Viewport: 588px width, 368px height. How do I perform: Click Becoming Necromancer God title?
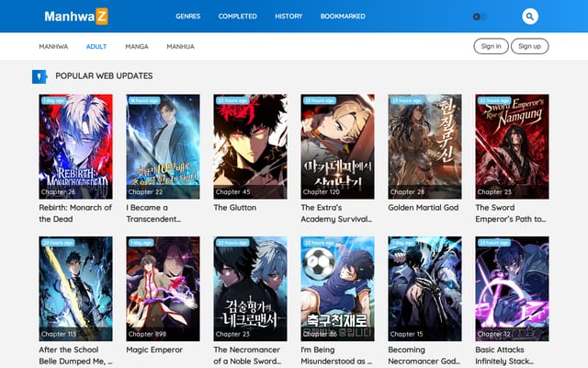424,355
